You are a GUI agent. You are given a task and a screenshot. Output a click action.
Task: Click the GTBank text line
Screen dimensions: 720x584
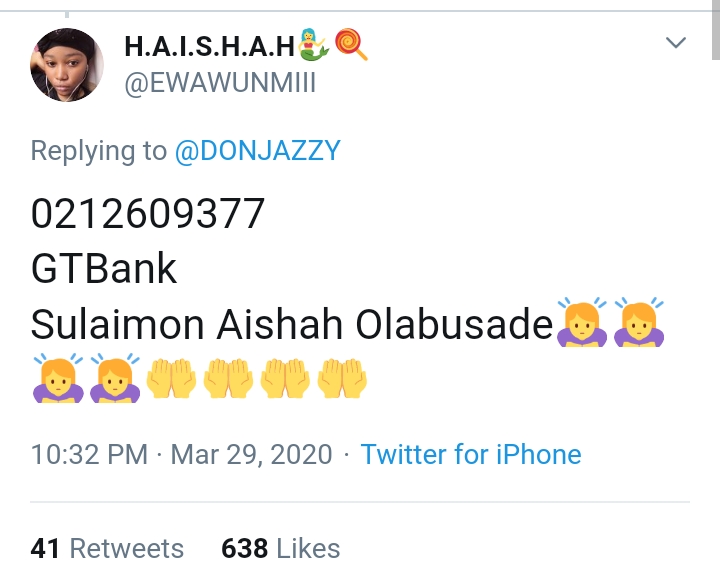[x=104, y=268]
